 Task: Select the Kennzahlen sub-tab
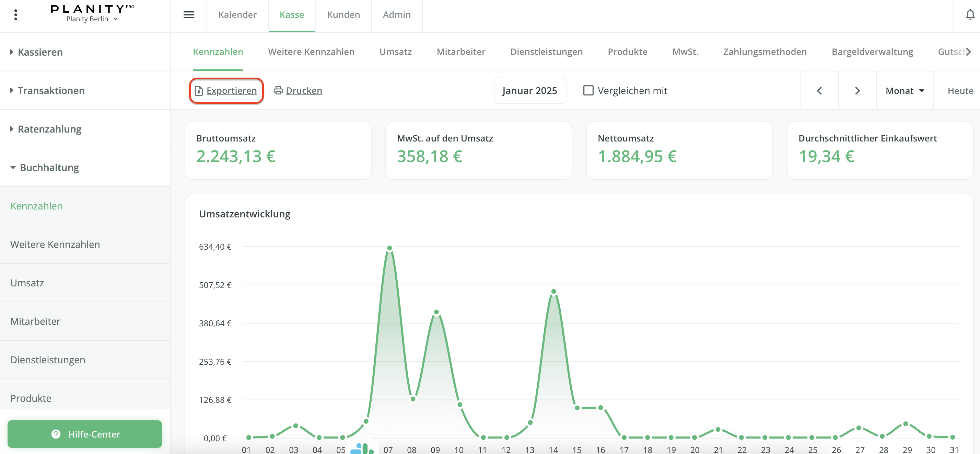click(x=218, y=52)
